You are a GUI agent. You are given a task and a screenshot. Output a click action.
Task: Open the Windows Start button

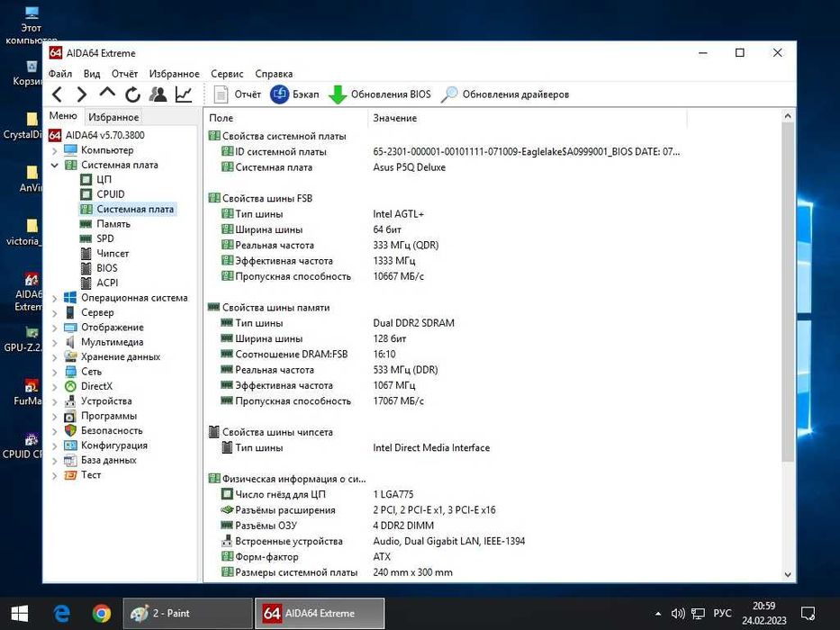19,614
